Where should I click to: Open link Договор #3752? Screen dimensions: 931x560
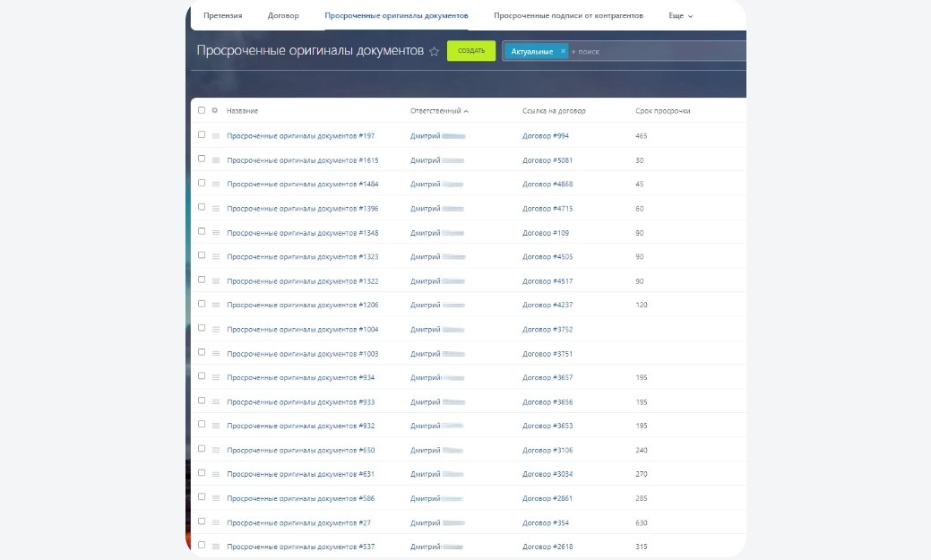pos(547,330)
